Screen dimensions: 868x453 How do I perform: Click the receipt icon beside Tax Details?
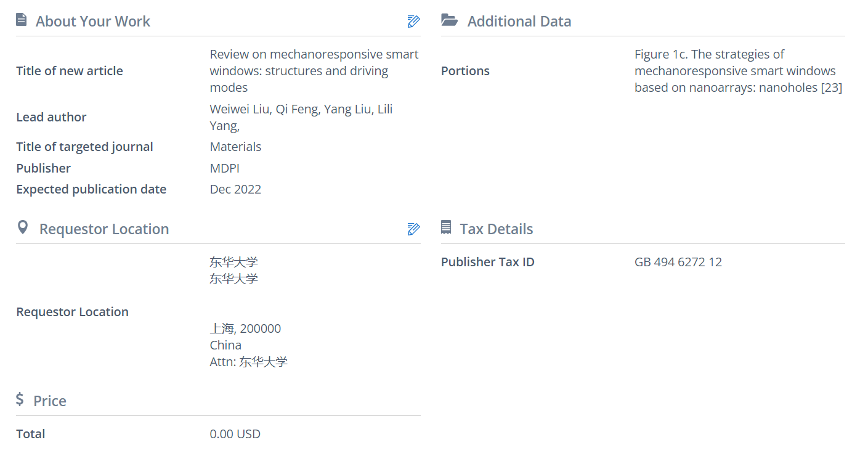[x=446, y=228]
